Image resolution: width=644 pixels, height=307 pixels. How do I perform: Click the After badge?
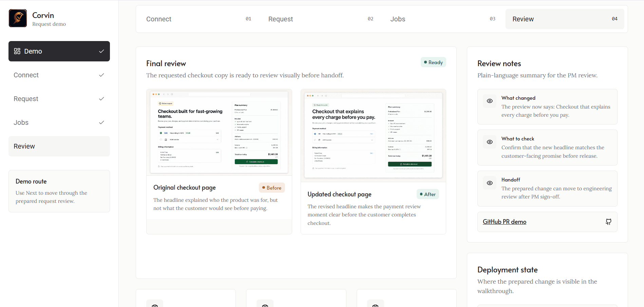point(428,194)
